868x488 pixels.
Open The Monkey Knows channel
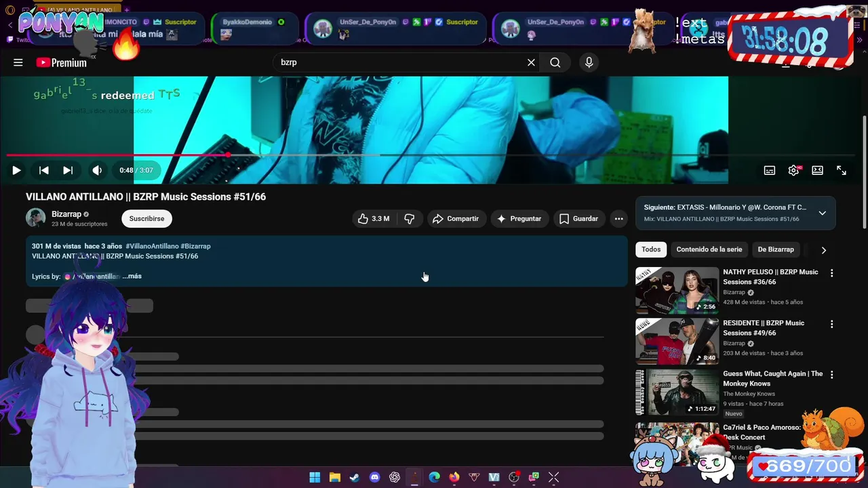[x=749, y=394]
